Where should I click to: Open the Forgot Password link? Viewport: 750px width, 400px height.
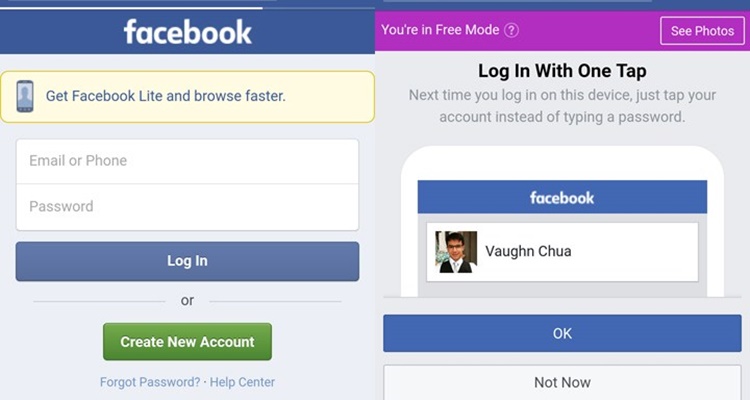(150, 382)
